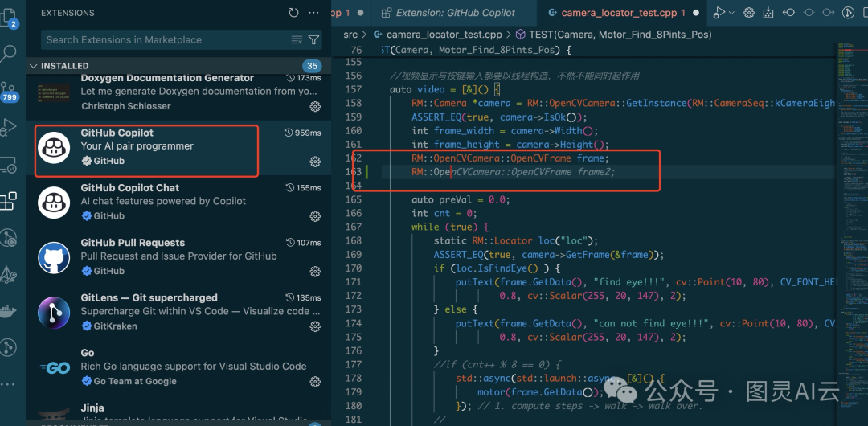
Task: Run or debug the current file
Action: [x=719, y=13]
